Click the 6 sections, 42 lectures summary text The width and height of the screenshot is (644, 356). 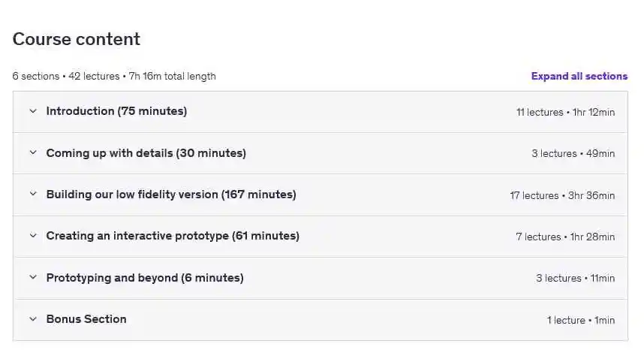[x=114, y=76]
